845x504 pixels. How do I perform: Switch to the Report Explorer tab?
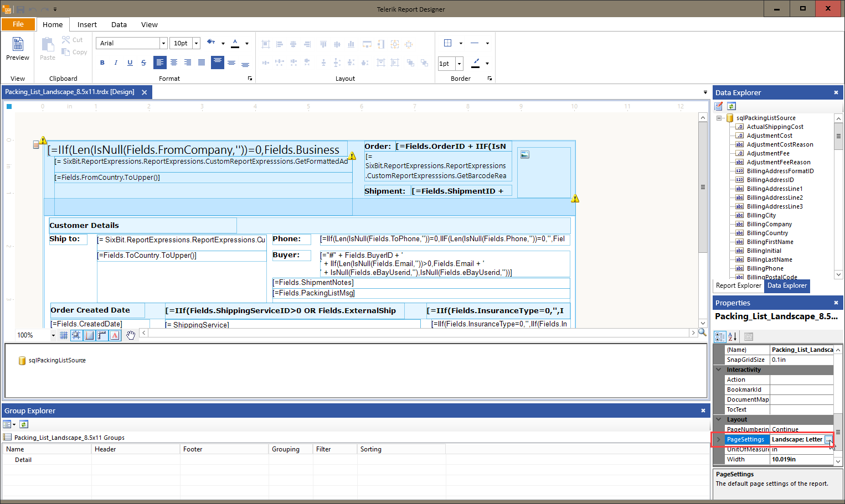point(738,285)
